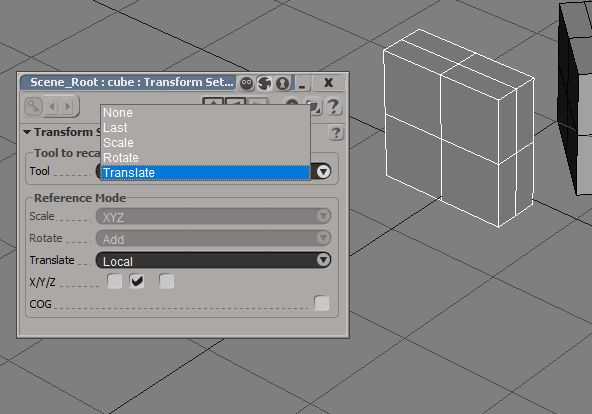This screenshot has height=414, width=592.
Task: Click the X/Y/Z label
Action: (x=42, y=282)
